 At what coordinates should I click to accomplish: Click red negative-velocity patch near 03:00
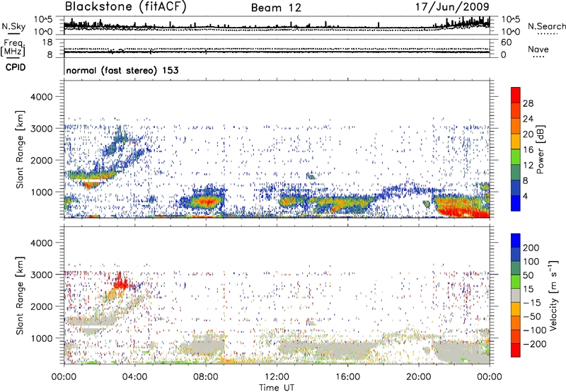coord(120,283)
